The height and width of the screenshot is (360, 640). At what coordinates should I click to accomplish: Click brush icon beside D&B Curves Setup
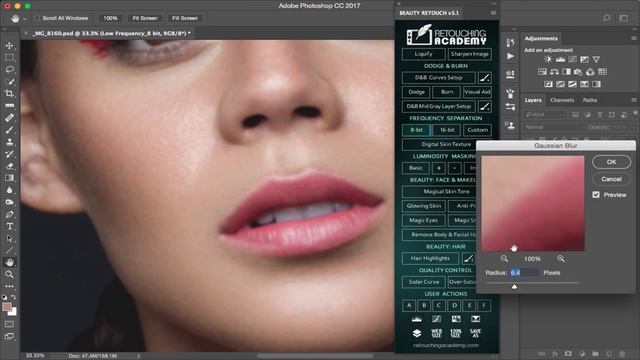click(484, 78)
